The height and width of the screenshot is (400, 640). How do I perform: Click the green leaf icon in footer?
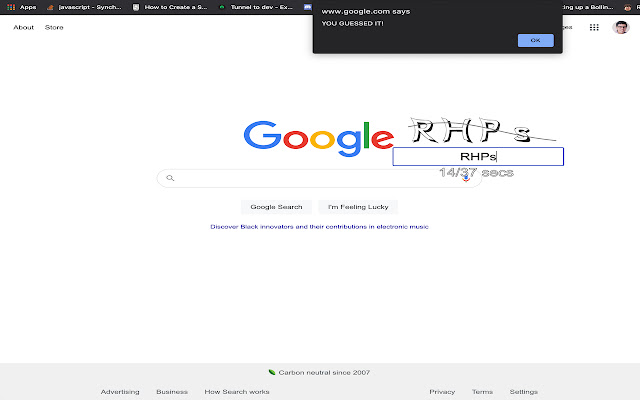click(x=272, y=372)
